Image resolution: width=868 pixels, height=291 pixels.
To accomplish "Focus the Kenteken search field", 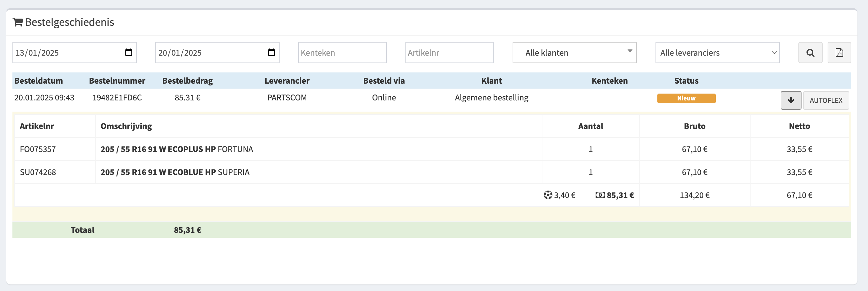I will pyautogui.click(x=342, y=53).
